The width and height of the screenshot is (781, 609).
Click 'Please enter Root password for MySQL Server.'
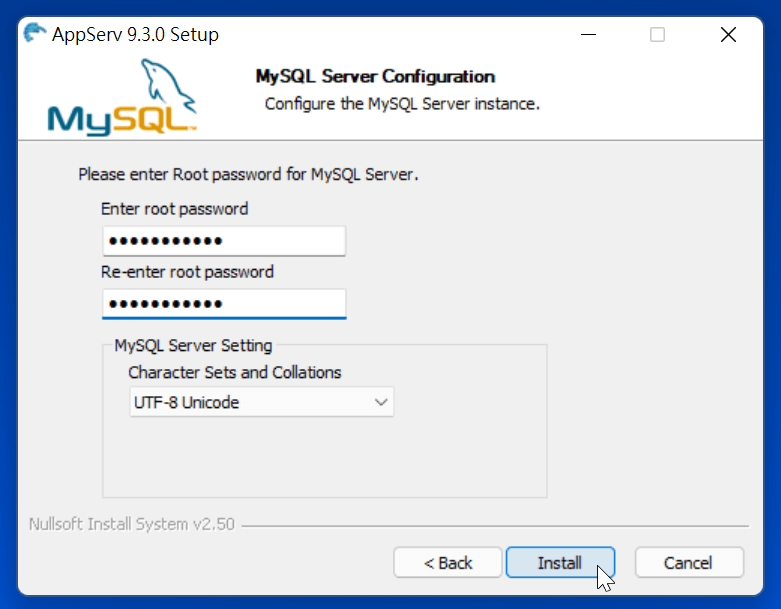point(248,174)
